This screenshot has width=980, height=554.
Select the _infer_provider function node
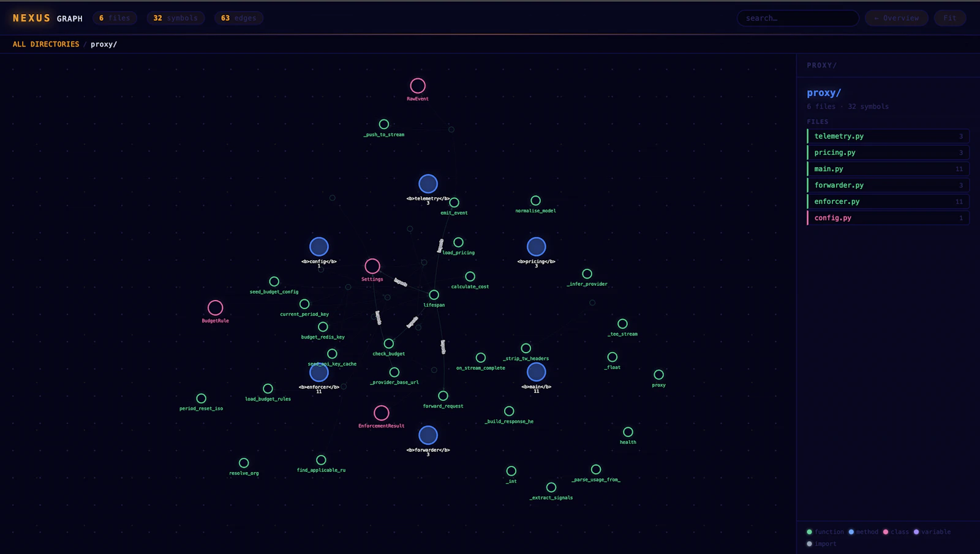587,274
